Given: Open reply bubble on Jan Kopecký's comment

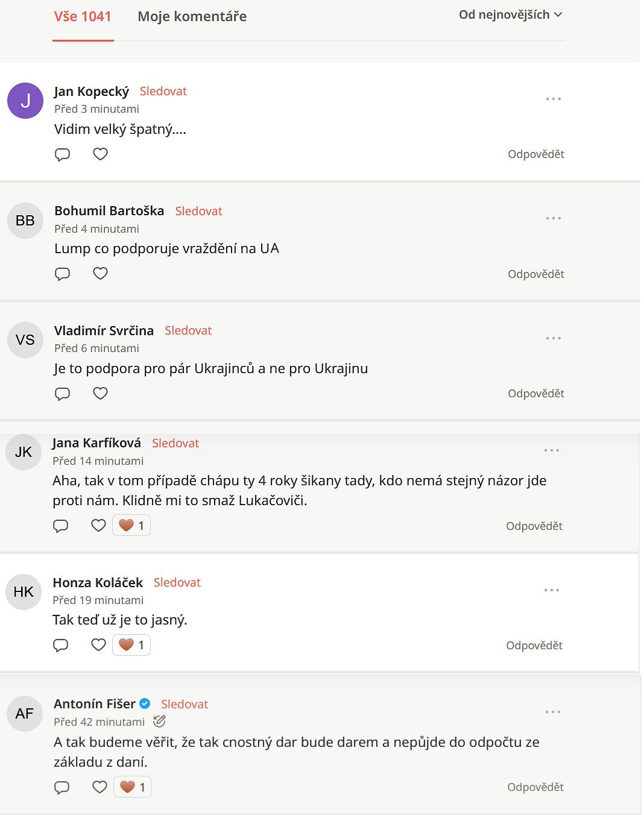Looking at the screenshot, I should [62, 154].
